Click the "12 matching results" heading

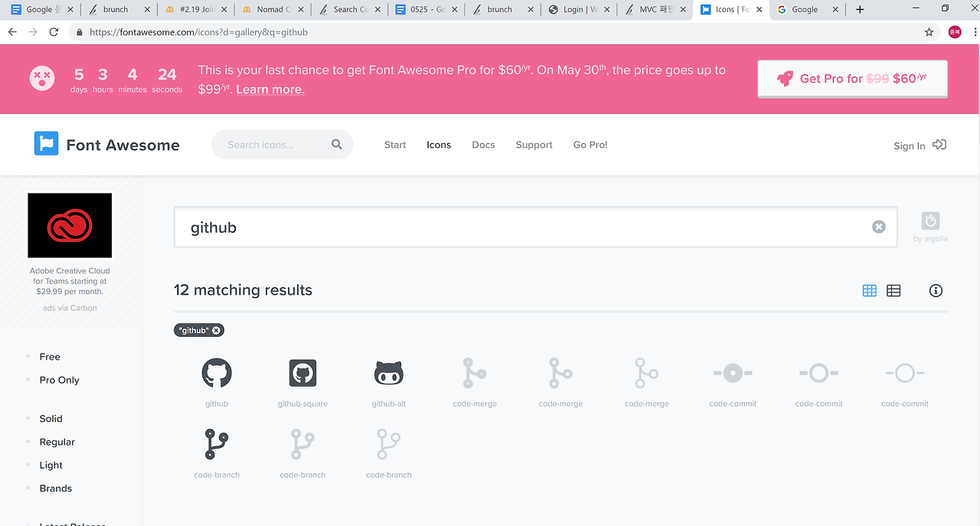pyautogui.click(x=243, y=290)
